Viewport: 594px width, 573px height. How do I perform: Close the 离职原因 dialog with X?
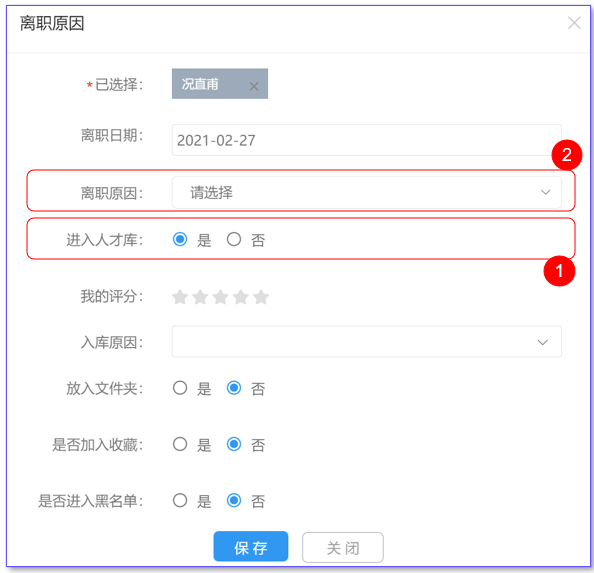point(574,23)
